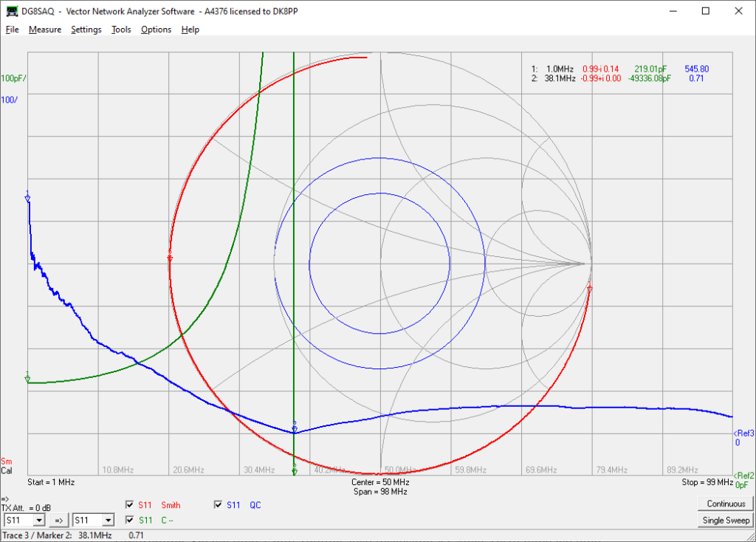
Task: Click the Smith trace type label
Action: tap(171, 505)
